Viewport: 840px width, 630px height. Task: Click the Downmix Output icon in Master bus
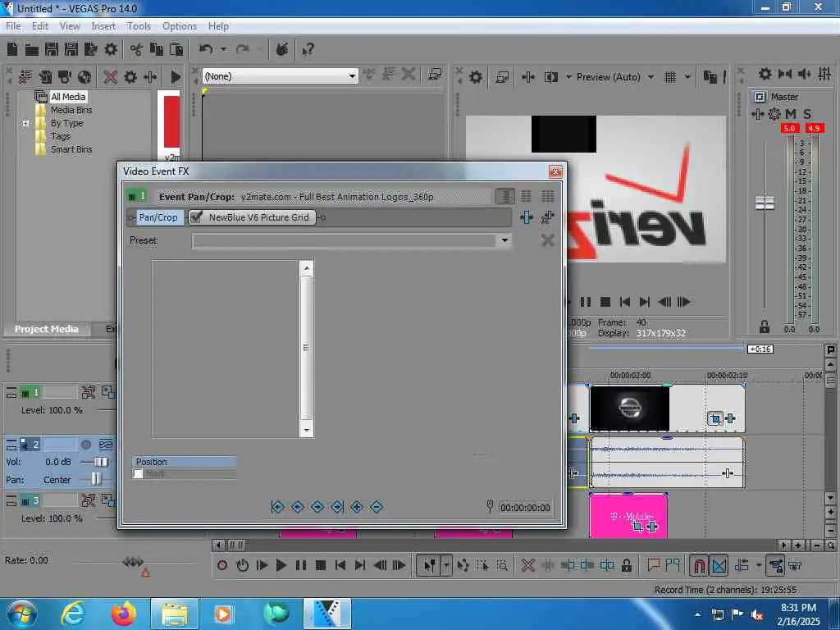[785, 74]
